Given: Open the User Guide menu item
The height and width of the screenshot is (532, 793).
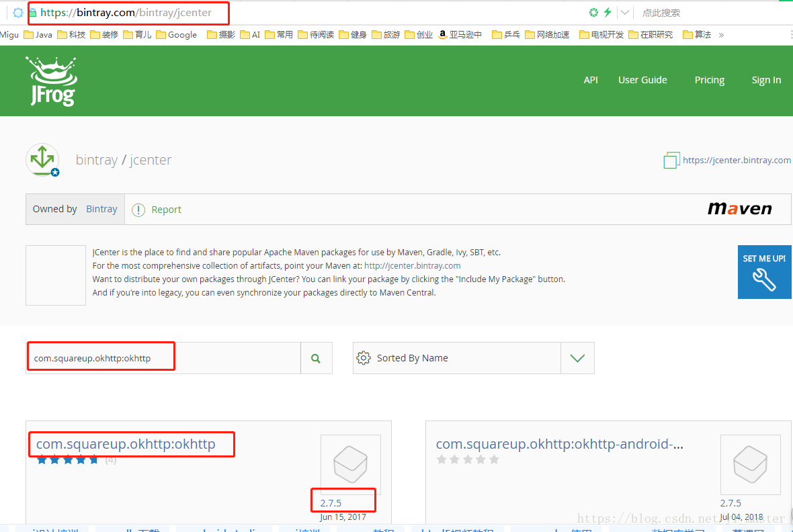Looking at the screenshot, I should point(642,80).
